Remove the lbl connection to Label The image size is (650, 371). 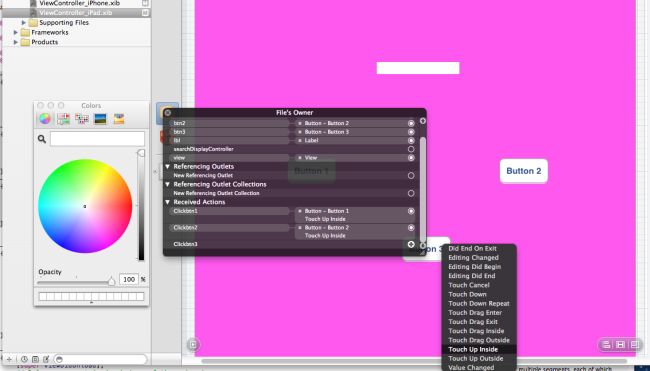[300, 141]
